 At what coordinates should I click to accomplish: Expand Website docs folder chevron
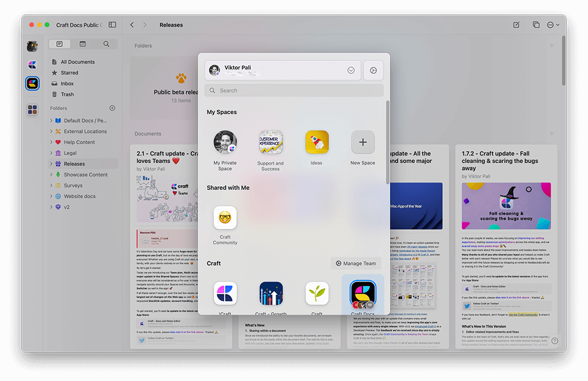[51, 197]
